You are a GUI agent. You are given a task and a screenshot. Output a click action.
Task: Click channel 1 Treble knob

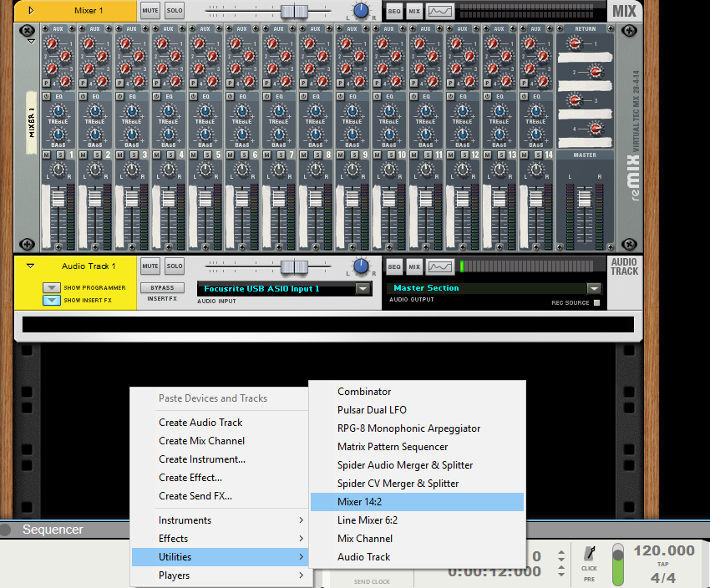58,110
